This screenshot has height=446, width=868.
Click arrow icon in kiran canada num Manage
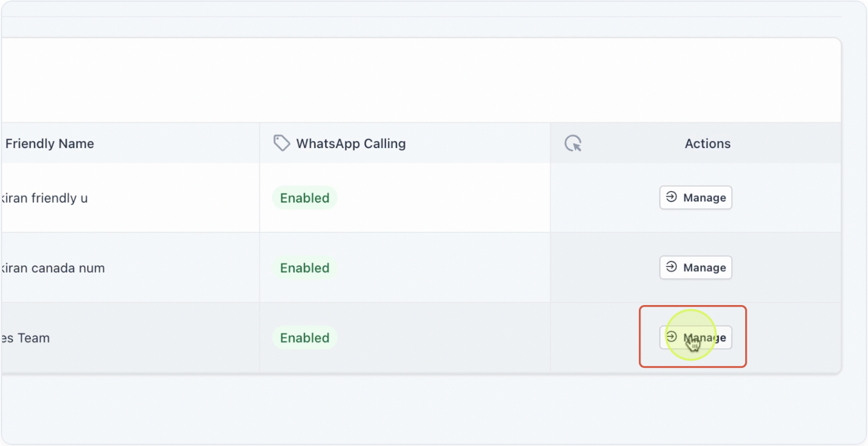pyautogui.click(x=671, y=266)
